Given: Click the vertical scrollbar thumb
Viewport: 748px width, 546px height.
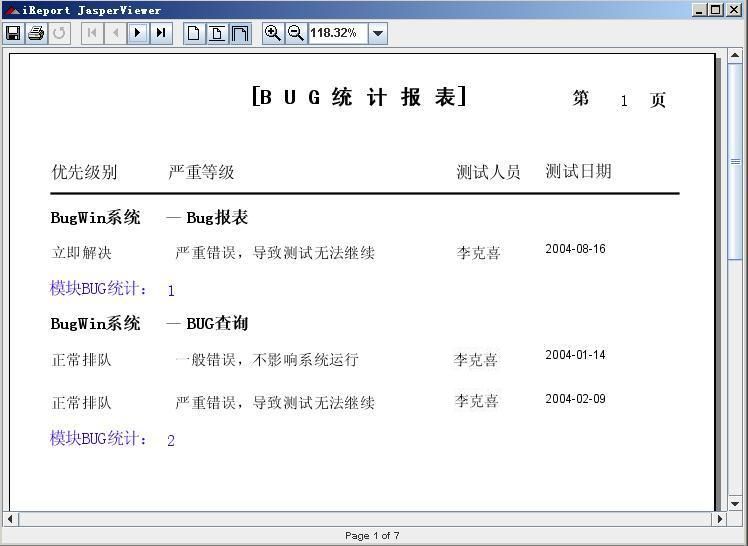Looking at the screenshot, I should click(735, 161).
